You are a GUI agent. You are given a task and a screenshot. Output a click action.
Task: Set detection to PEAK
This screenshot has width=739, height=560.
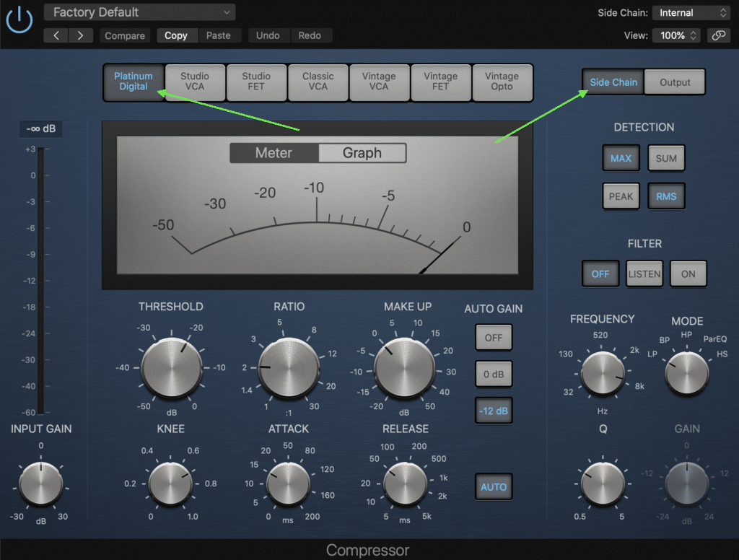click(621, 196)
